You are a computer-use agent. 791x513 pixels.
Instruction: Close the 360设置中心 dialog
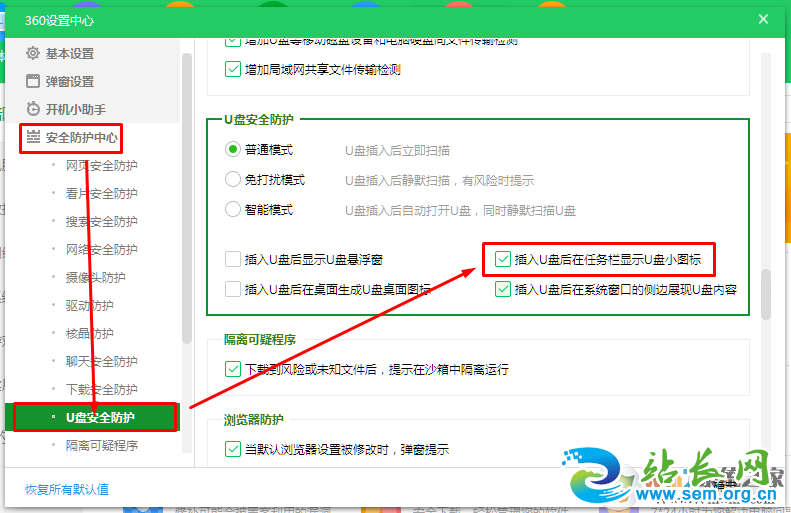pyautogui.click(x=764, y=18)
